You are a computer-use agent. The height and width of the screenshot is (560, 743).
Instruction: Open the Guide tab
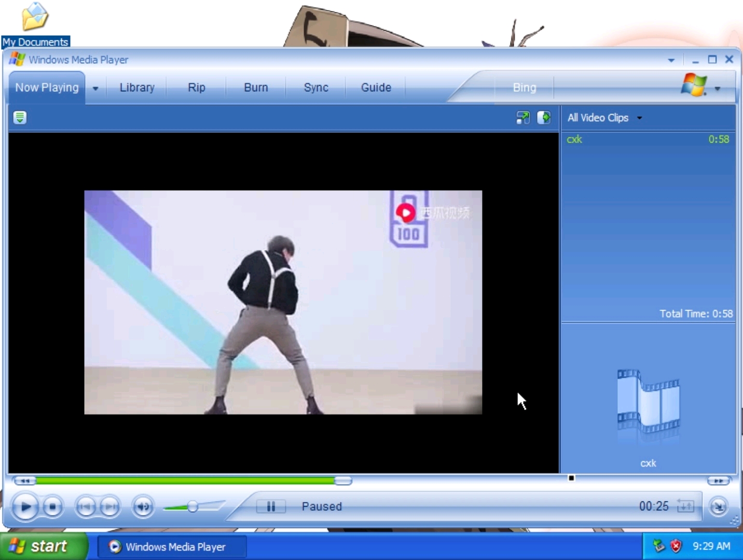point(376,88)
